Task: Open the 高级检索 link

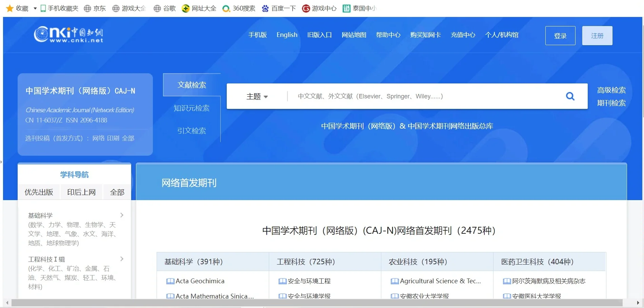Action: pos(611,90)
